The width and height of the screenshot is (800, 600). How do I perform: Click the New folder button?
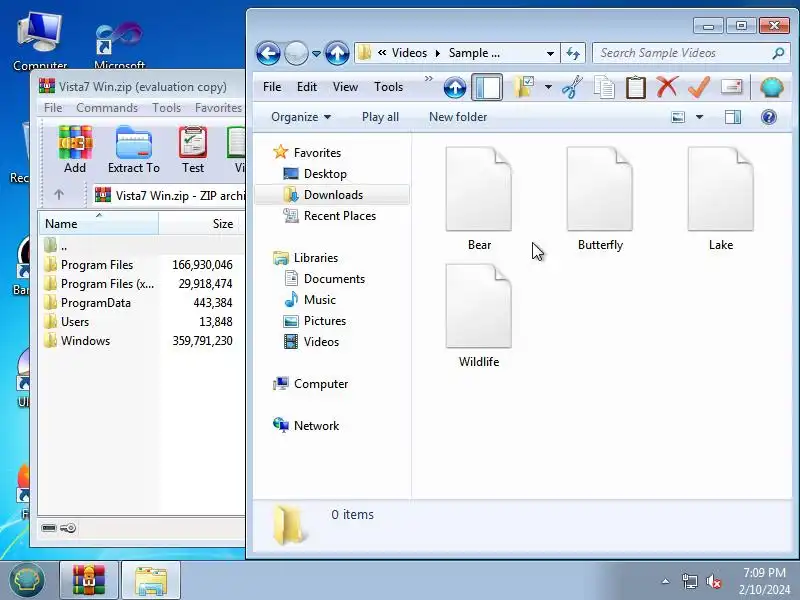click(458, 117)
